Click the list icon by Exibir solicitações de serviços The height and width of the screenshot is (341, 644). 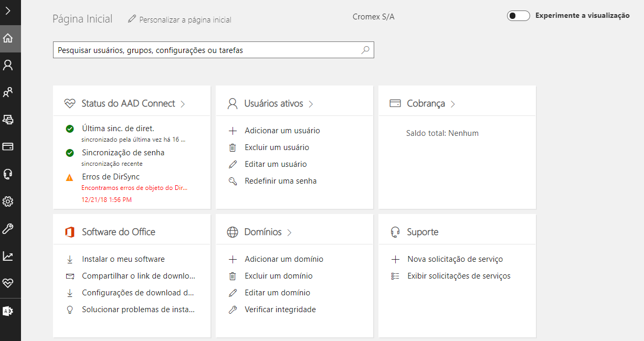coord(395,276)
